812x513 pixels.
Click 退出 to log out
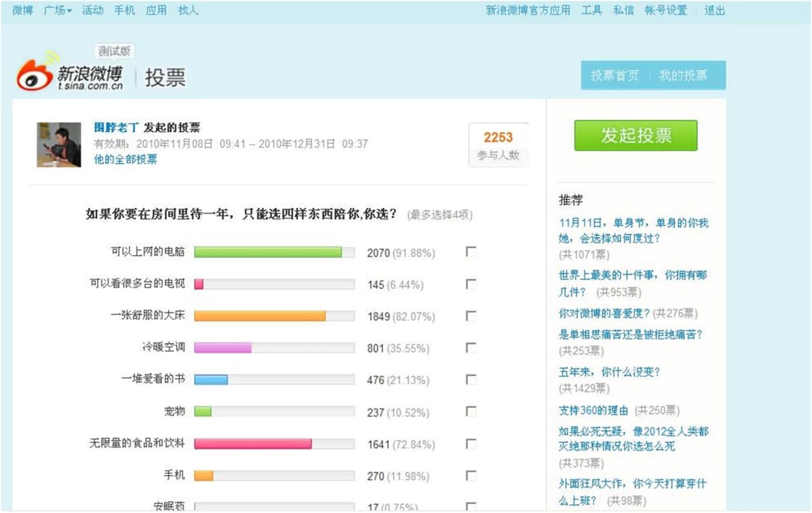tap(714, 10)
